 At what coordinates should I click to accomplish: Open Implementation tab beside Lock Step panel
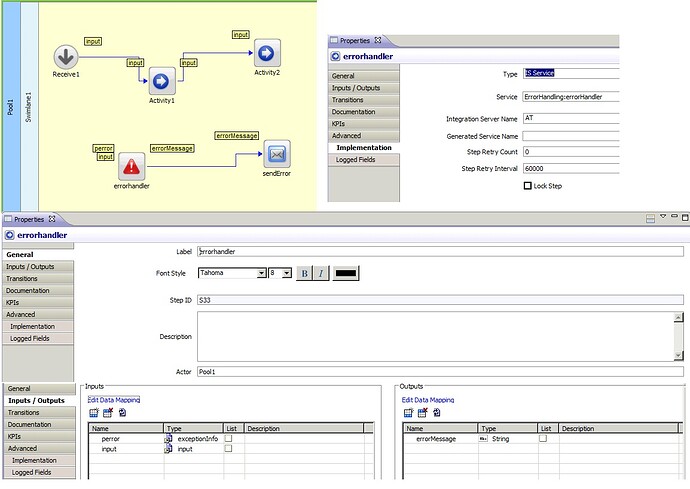click(x=364, y=147)
